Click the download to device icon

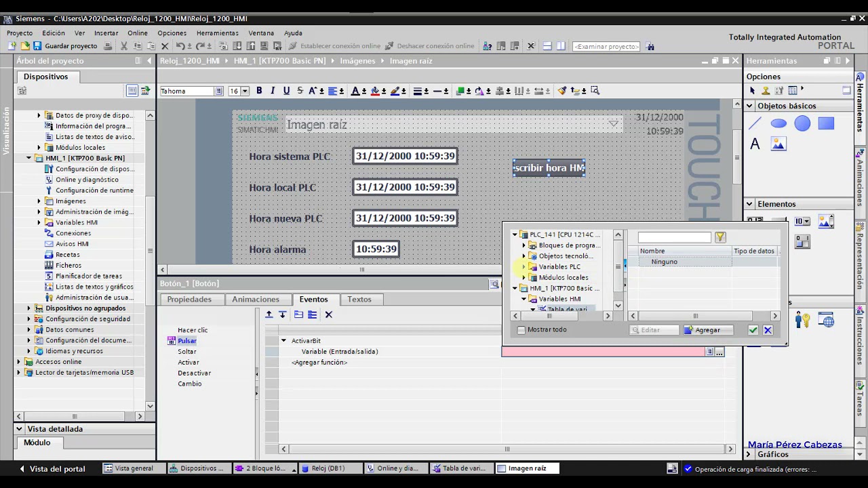[237, 46]
